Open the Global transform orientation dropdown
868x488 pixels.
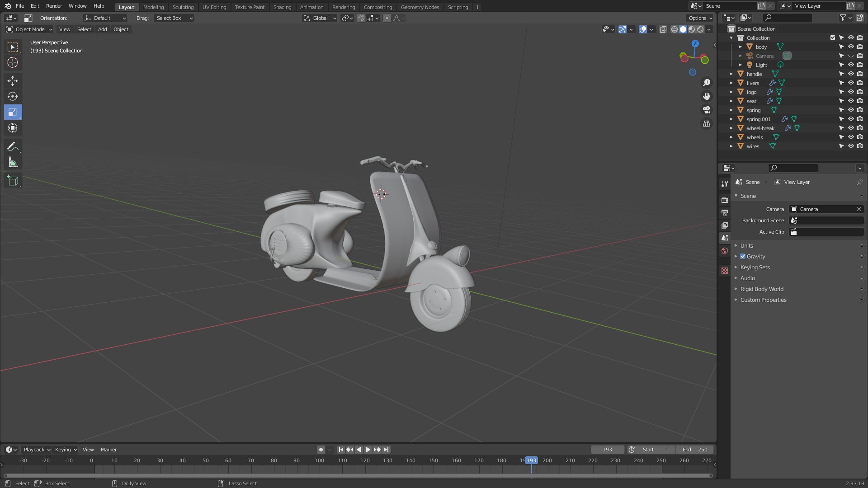click(x=320, y=18)
